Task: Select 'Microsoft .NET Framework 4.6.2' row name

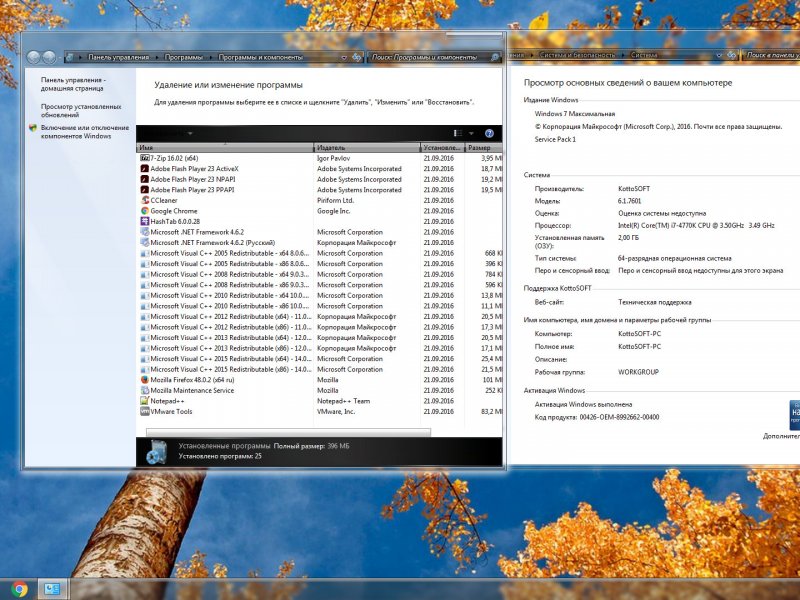Action: coord(197,232)
